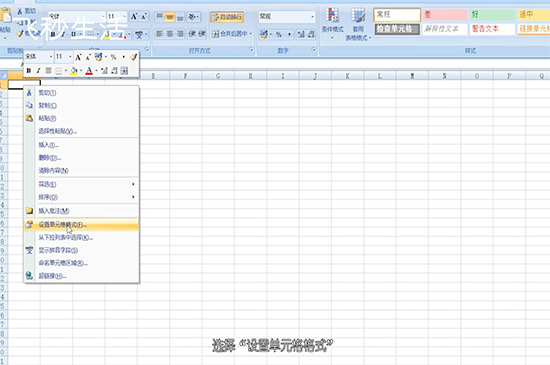Click the format painter icon in mini toolbar
550x365 pixels.
tap(133, 57)
